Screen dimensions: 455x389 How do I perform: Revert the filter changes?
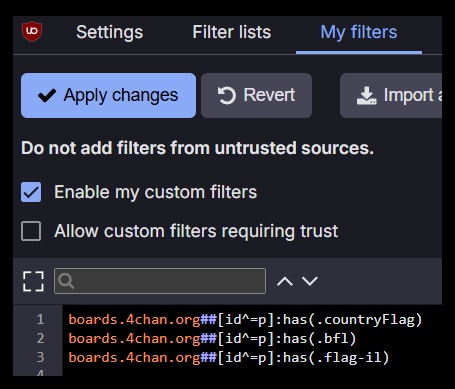(256, 95)
